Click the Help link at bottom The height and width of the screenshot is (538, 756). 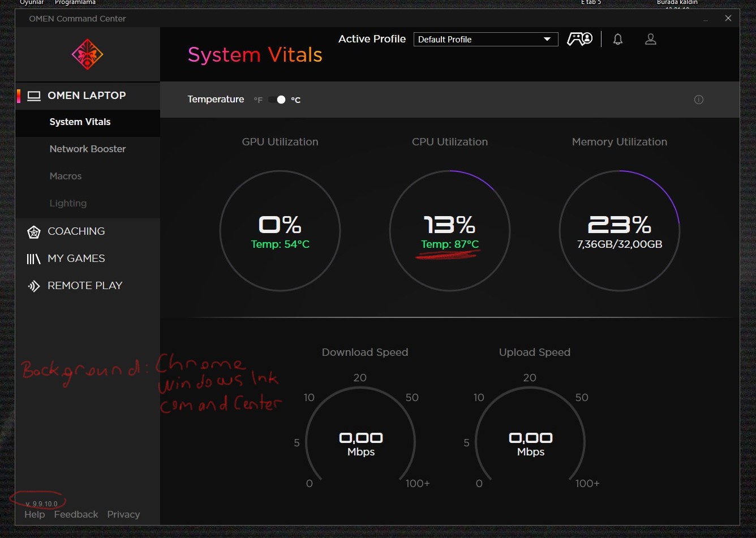coord(35,514)
